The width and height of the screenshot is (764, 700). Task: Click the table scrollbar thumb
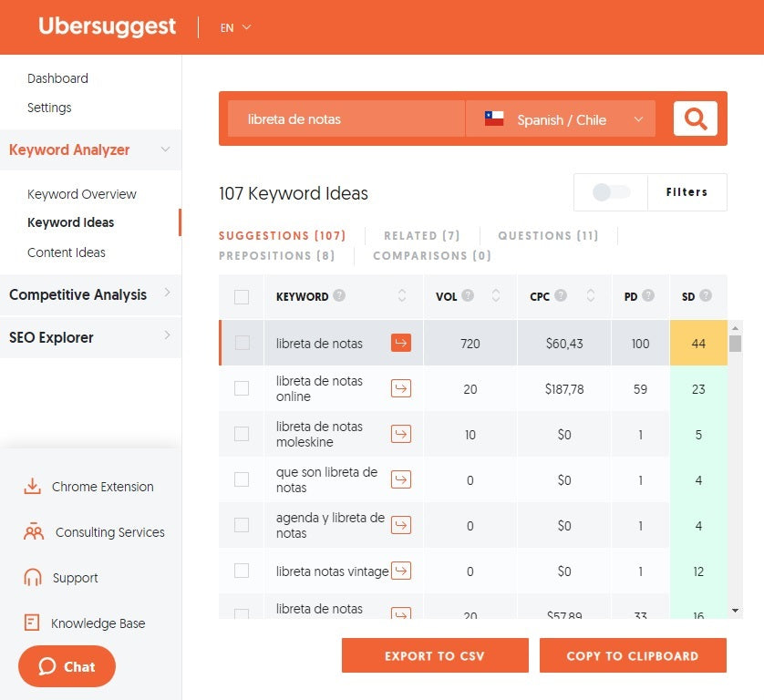[x=735, y=344]
